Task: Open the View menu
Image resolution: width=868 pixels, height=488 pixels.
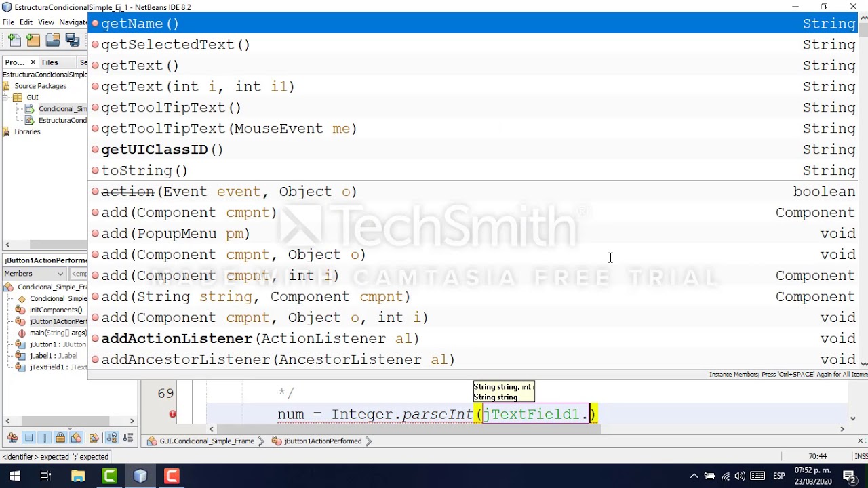Action: (x=46, y=22)
